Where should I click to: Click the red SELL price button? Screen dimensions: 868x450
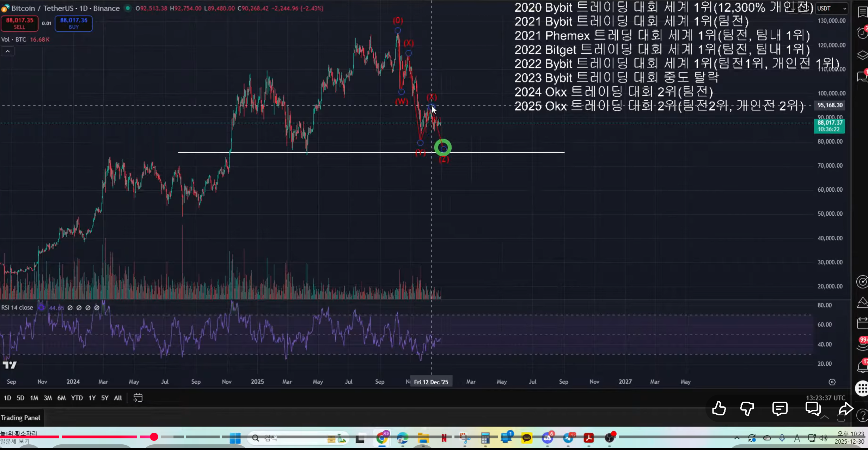click(x=19, y=23)
